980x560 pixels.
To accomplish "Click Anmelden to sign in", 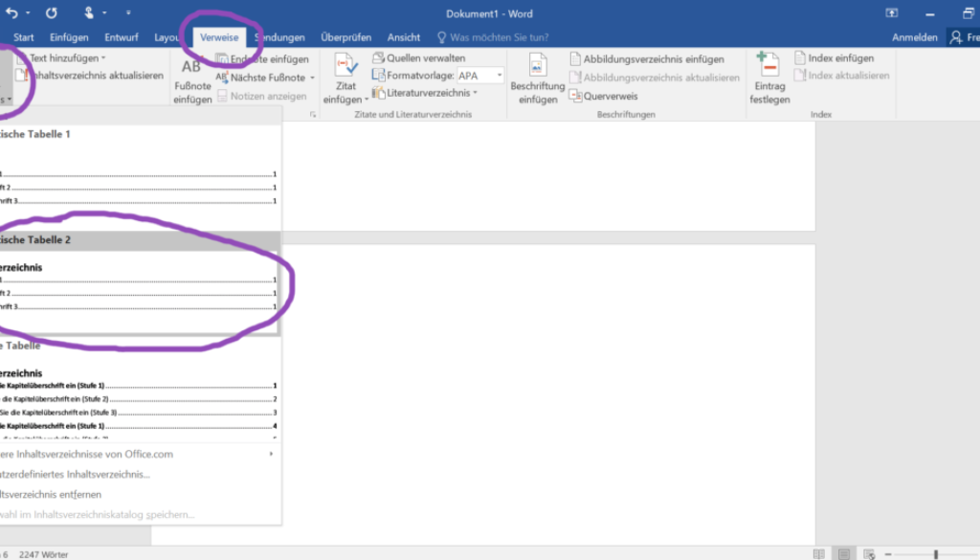I will click(x=914, y=37).
